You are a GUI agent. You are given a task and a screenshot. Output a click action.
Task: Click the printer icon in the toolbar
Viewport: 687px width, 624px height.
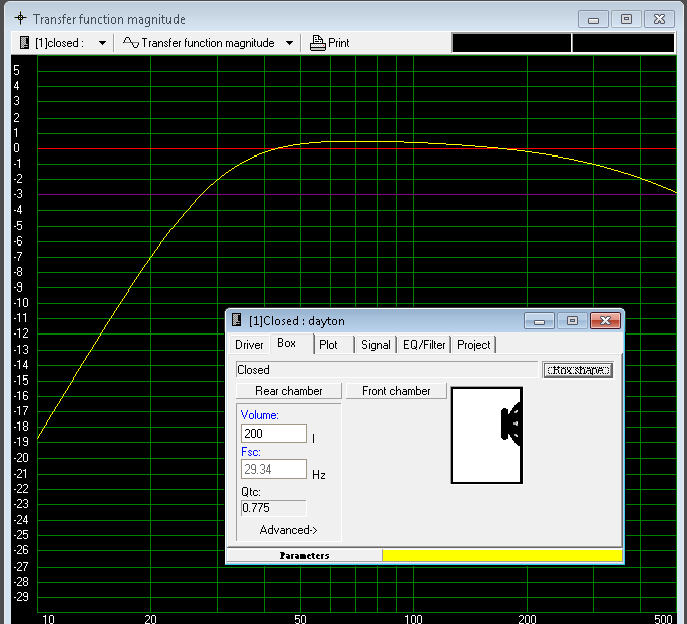[x=317, y=43]
